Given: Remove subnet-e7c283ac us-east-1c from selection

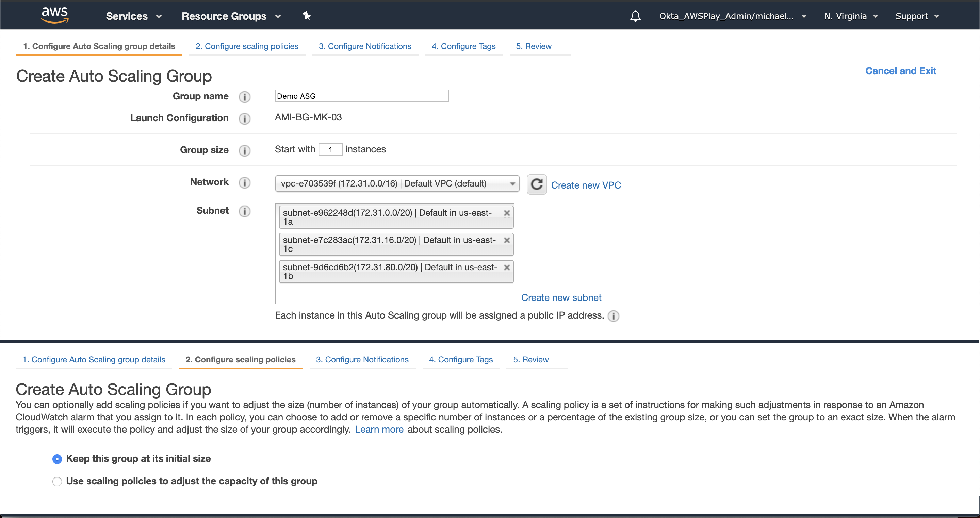Looking at the screenshot, I should [x=507, y=240].
